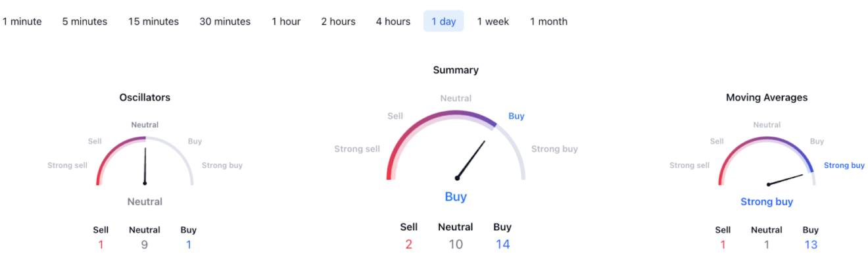Click the Summary Buy rating text
The image size is (868, 271).
pos(456,197)
